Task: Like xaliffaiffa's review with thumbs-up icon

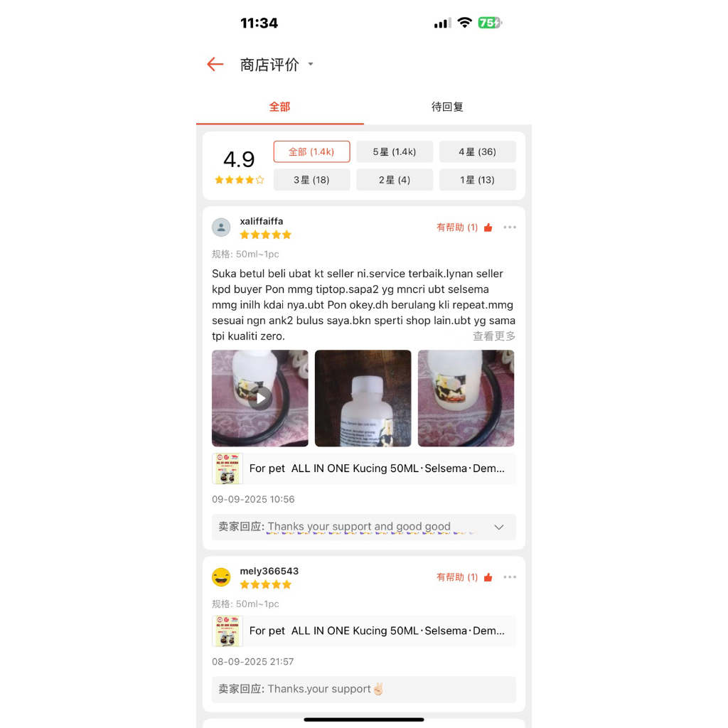Action: (488, 227)
